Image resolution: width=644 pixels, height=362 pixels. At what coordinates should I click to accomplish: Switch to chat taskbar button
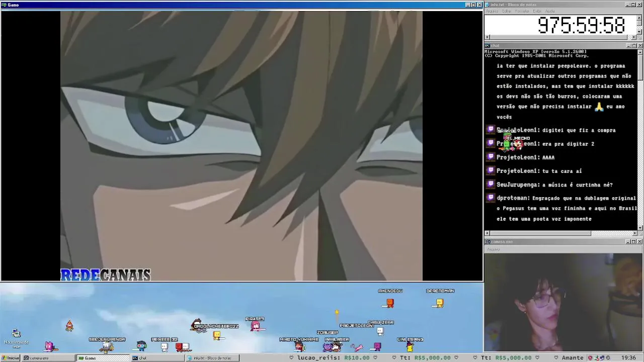pos(157,358)
